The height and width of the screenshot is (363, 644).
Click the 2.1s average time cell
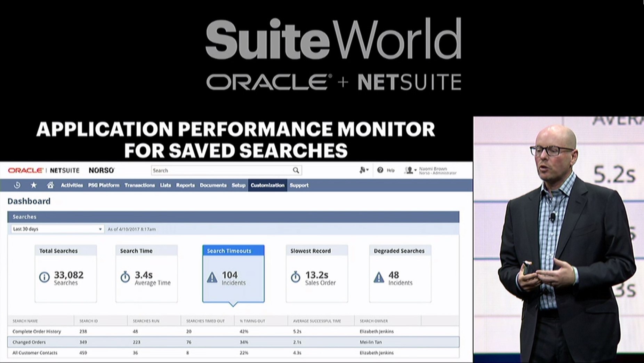[x=297, y=342]
